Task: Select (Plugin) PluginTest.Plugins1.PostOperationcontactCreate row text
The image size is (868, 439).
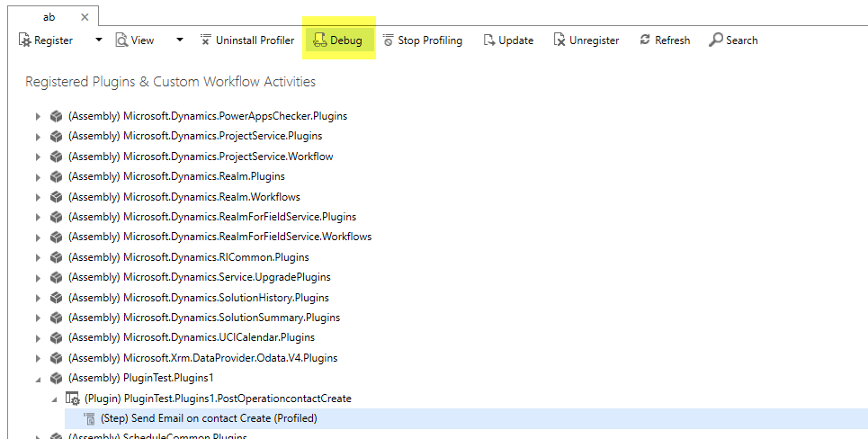Action: pyautogui.click(x=218, y=399)
